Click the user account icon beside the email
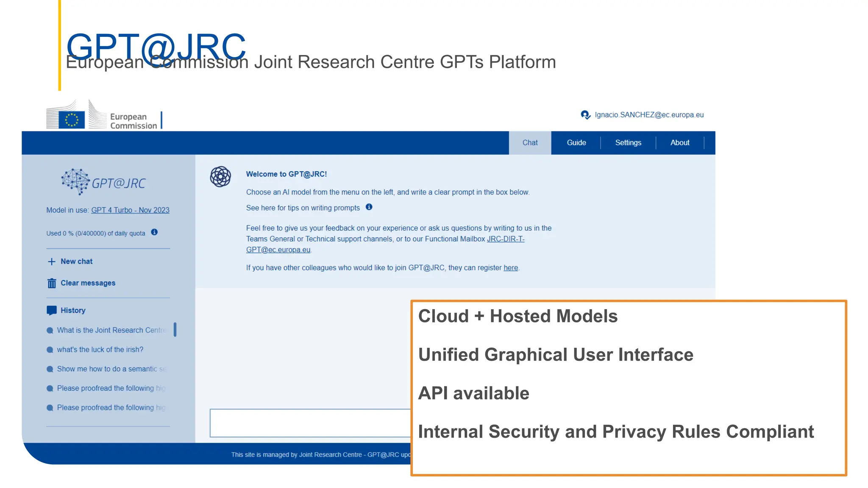This screenshot has height=488, width=868. coord(586,115)
